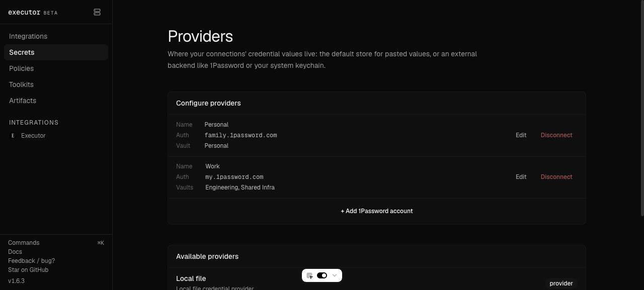The image size is (644, 290).
Task: Open the Commands palette link
Action: 24,243
